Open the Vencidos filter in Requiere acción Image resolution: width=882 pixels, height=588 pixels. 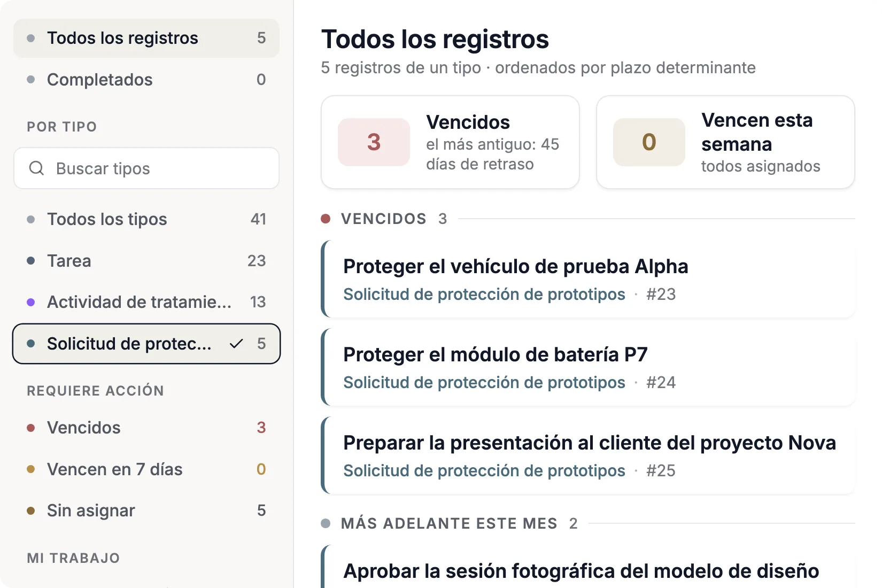pyautogui.click(x=146, y=428)
